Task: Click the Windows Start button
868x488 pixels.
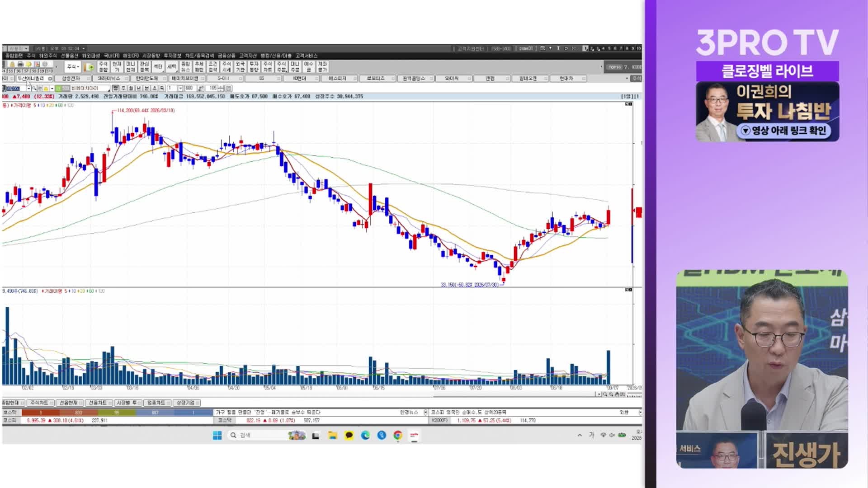Action: pyautogui.click(x=217, y=435)
